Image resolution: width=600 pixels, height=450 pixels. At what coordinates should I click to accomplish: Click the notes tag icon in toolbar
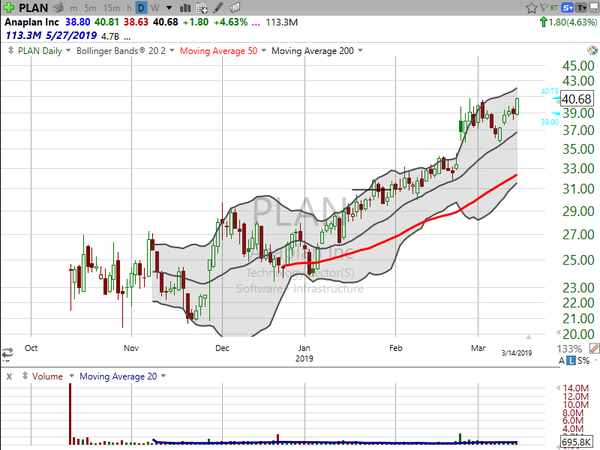pyautogui.click(x=235, y=7)
